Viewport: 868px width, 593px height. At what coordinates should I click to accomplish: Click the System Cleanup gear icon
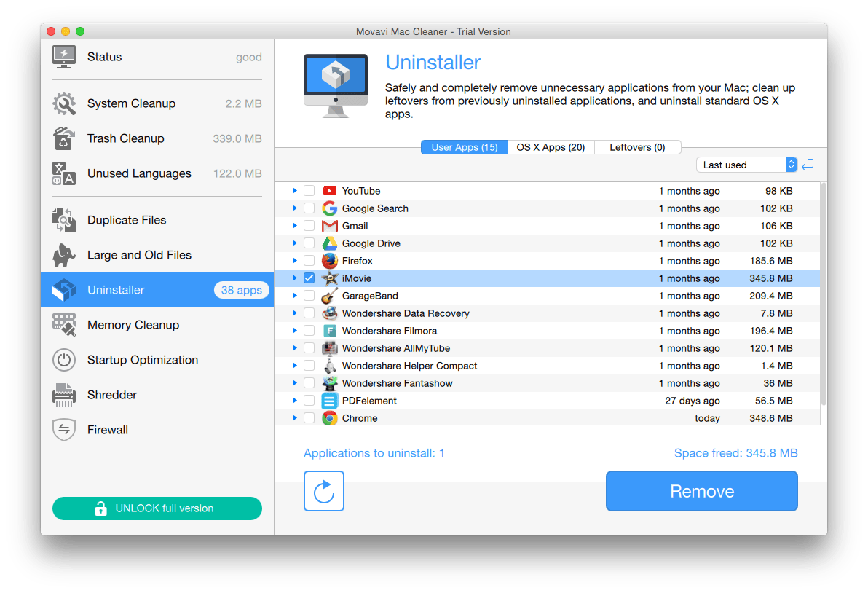coord(64,103)
